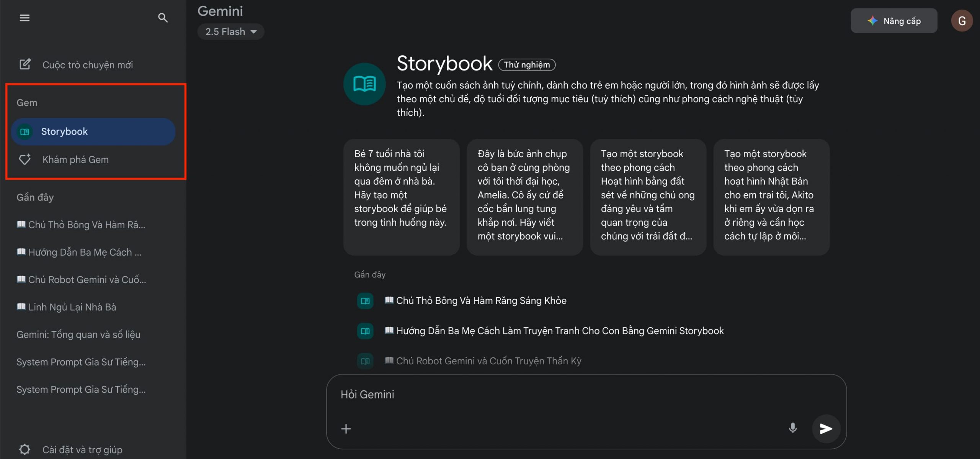Click the sparkle icon on the Nâng cấp button
This screenshot has height=459, width=980.
[x=872, y=21]
